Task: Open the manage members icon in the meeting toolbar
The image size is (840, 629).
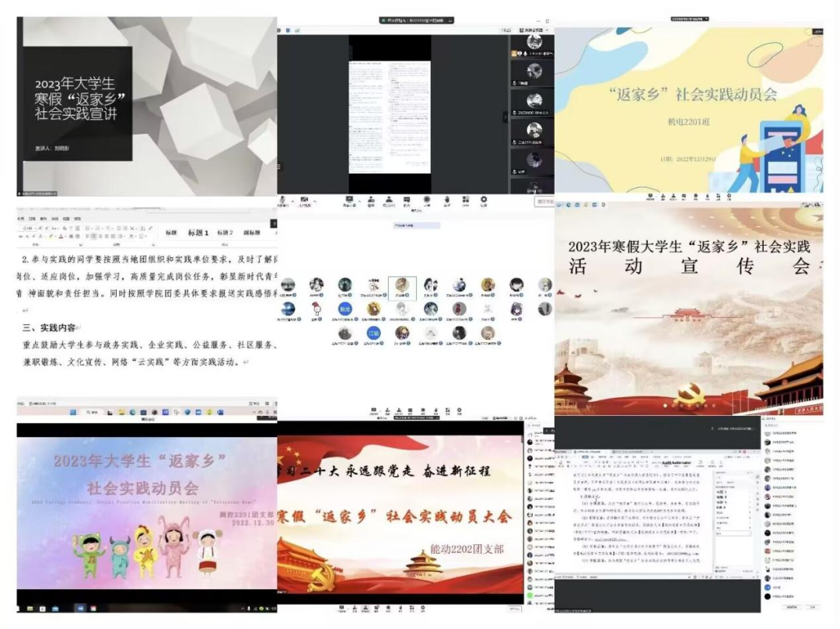Action: point(389,200)
